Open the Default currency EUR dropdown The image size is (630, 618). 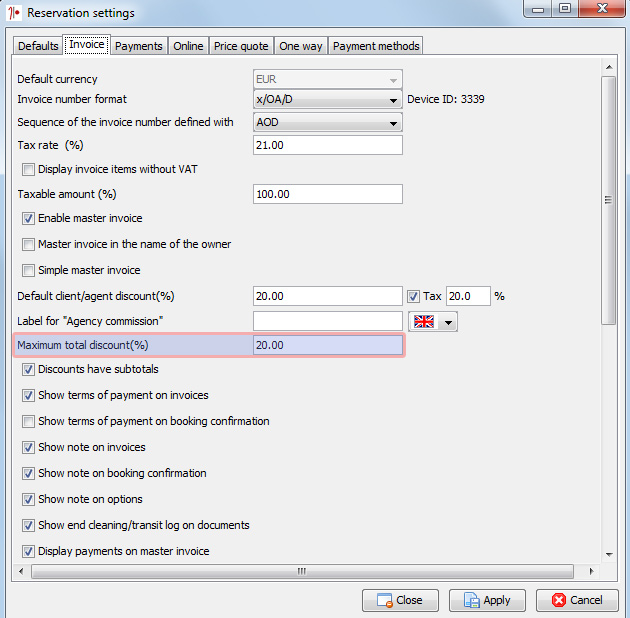point(327,79)
